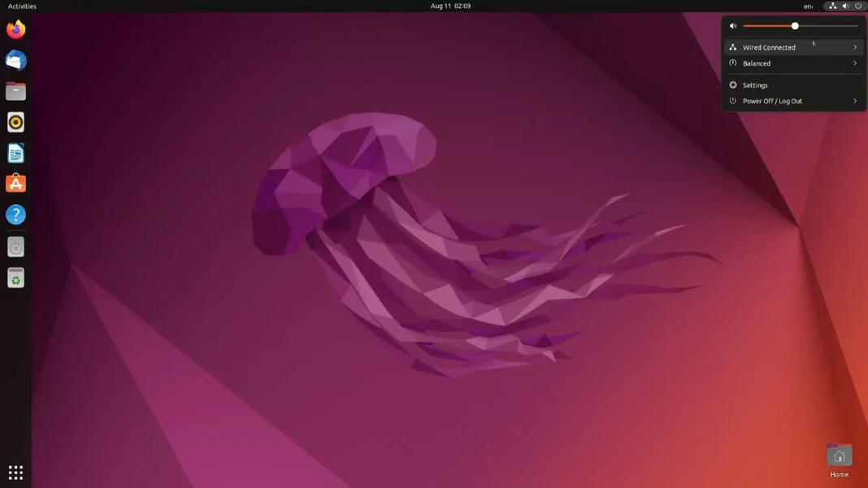The width and height of the screenshot is (868, 488).
Task: Click the Settings gear icon in menu
Action: 733,85
